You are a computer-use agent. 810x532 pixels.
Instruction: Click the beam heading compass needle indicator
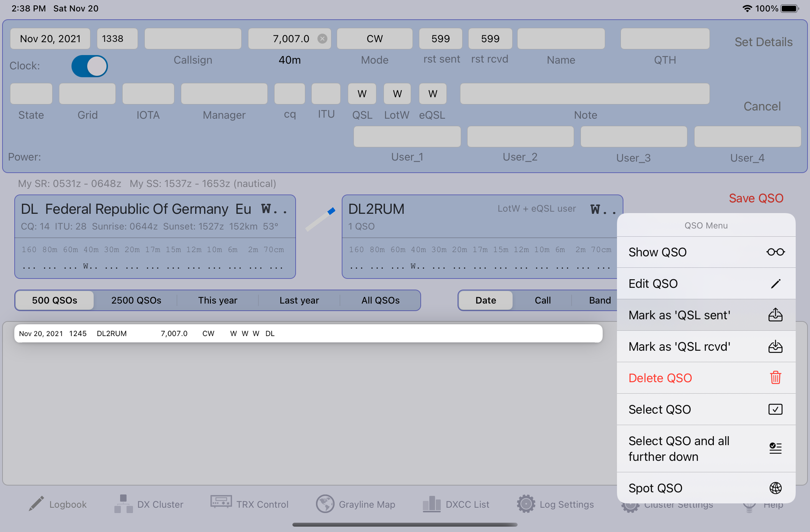320,220
